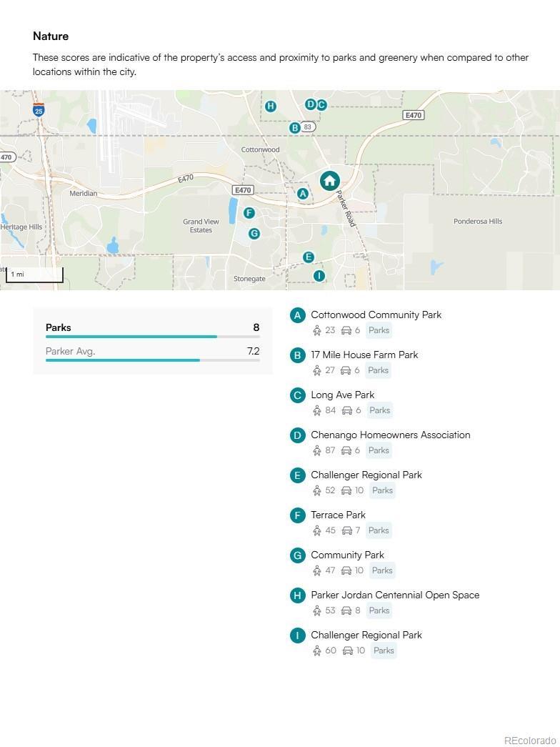The height and width of the screenshot is (747, 560).
Task: Click the 1 mi map scale indicator
Action: (x=34, y=275)
